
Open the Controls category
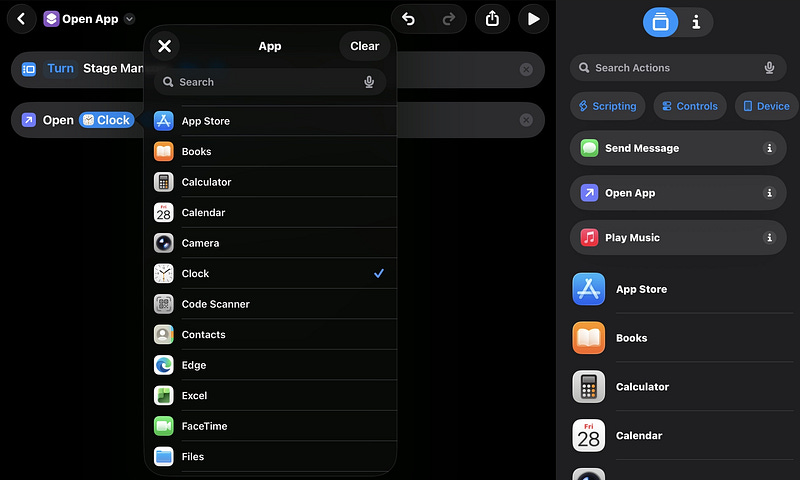pos(690,106)
